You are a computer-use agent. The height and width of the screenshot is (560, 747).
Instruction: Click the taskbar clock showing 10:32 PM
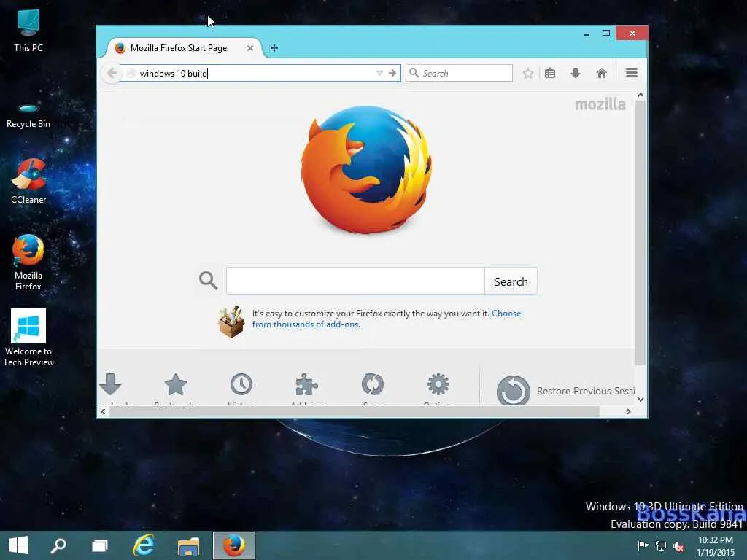[x=716, y=546]
